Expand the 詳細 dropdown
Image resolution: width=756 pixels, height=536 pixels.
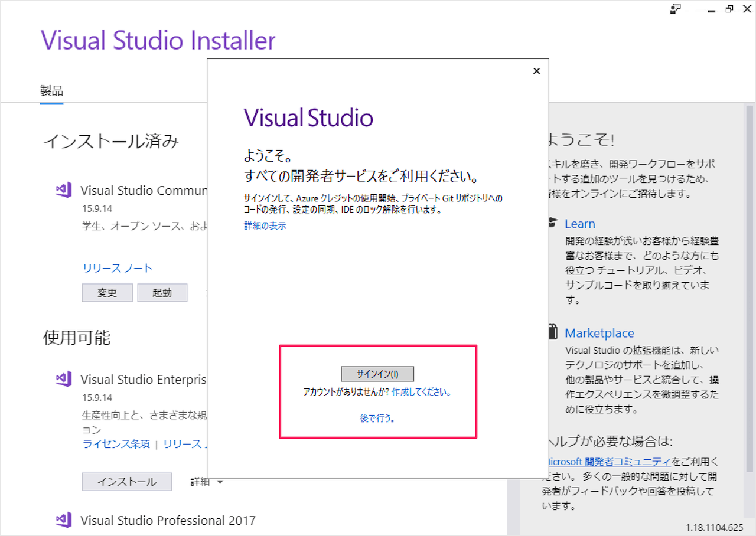(207, 482)
